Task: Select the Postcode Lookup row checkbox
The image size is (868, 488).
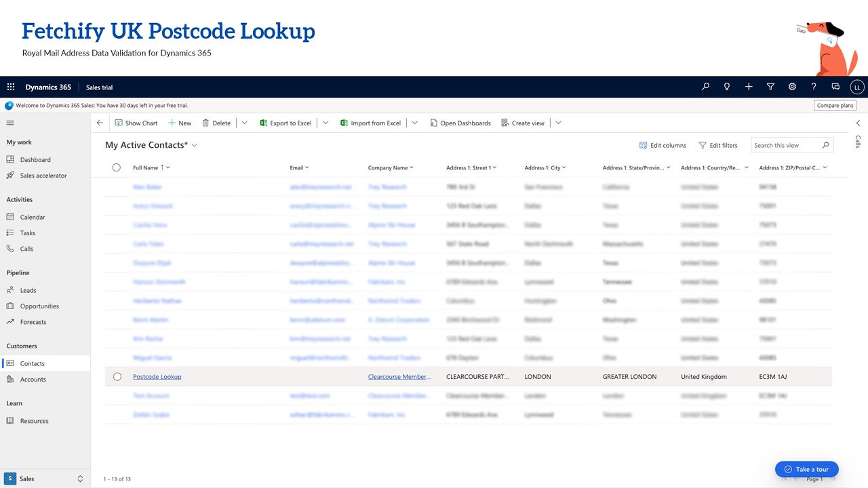Action: point(117,376)
